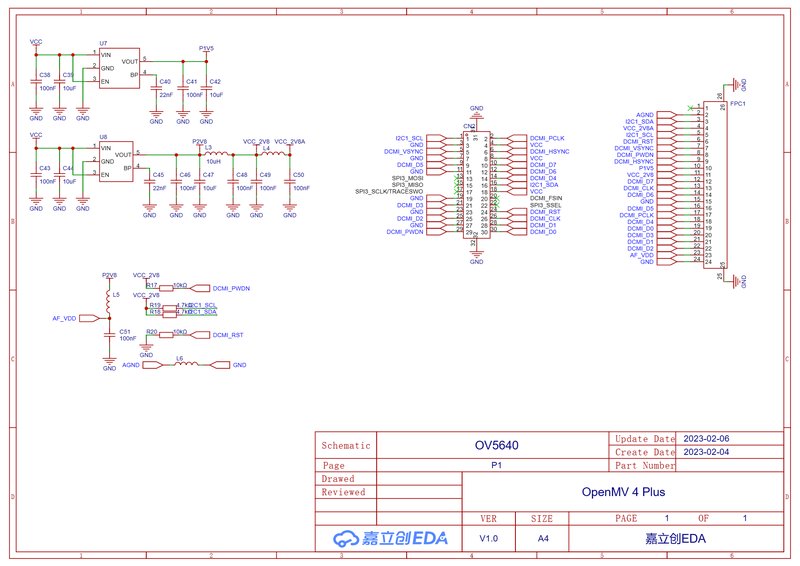Viewport: 800px width, 566px height.
Task: Click the SPI3_SSEL label on CN2
Action: tap(545, 205)
